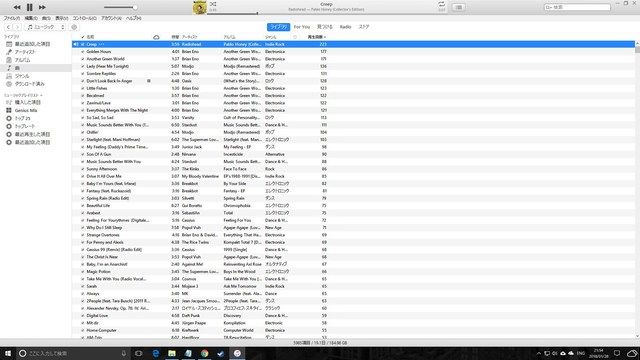Screen dimensions: 640x360
Task: Click the Creep album artwork thumbnail
Action: (x=200, y=7)
